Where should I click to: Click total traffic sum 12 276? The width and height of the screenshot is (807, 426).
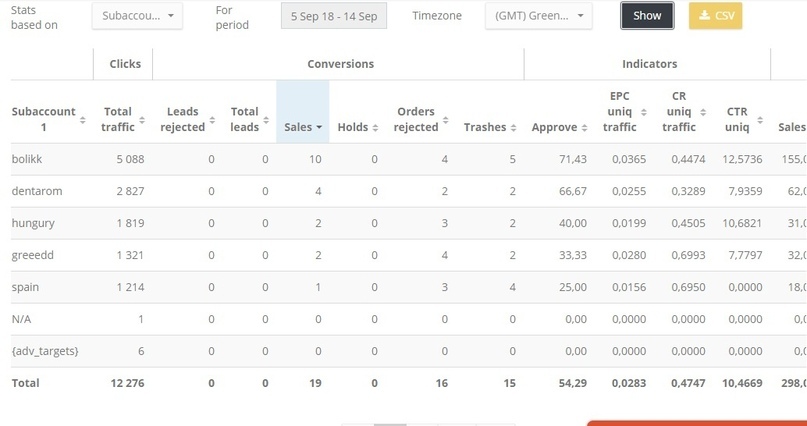[127, 383]
